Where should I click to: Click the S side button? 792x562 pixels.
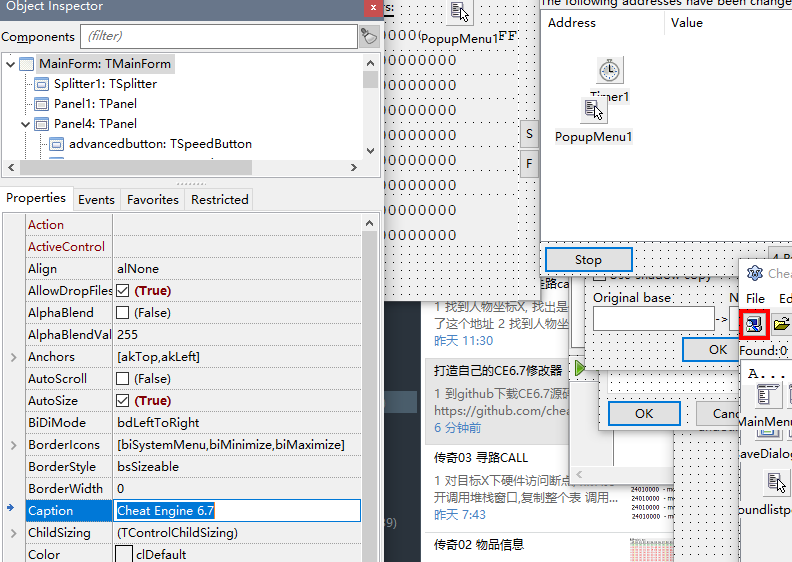[529, 134]
